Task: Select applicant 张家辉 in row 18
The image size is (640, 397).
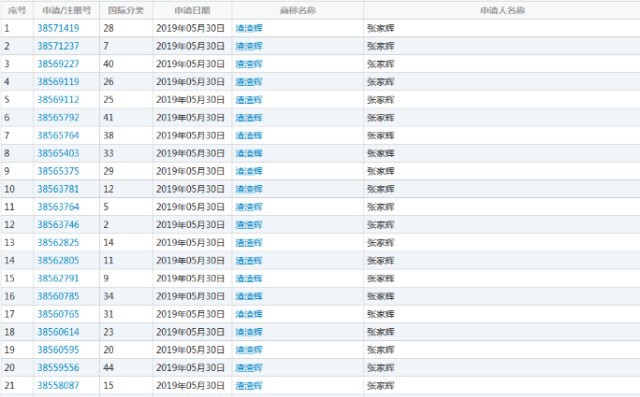Action: 380,332
